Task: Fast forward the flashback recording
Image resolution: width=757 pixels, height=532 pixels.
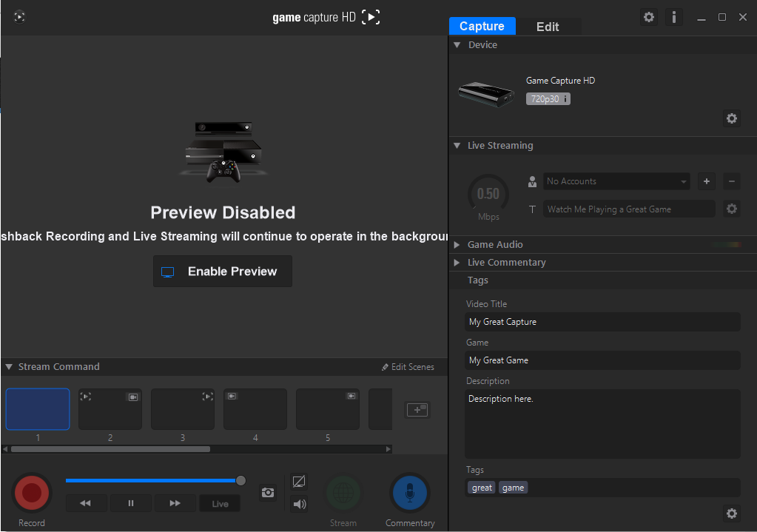Action: [x=175, y=503]
